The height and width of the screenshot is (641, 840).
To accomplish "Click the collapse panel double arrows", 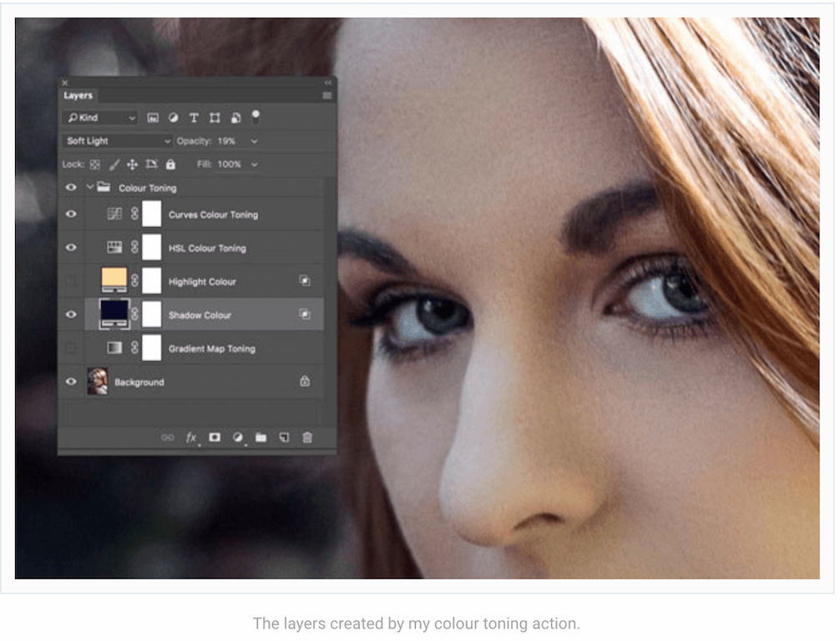I will pyautogui.click(x=326, y=83).
